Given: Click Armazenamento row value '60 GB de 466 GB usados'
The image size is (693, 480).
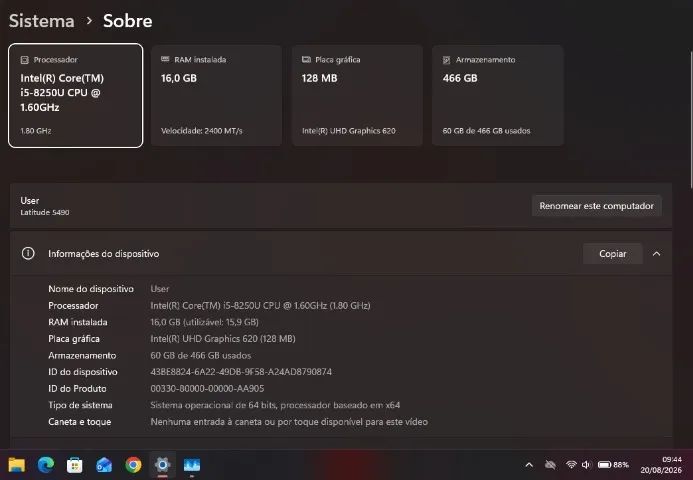Looking at the screenshot, I should (201, 356).
